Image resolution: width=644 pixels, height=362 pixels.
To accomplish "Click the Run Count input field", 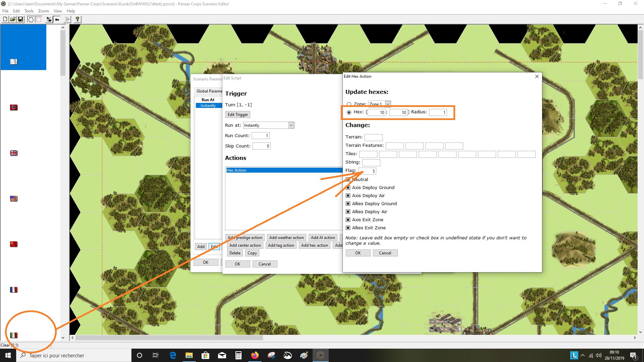I will [x=261, y=136].
